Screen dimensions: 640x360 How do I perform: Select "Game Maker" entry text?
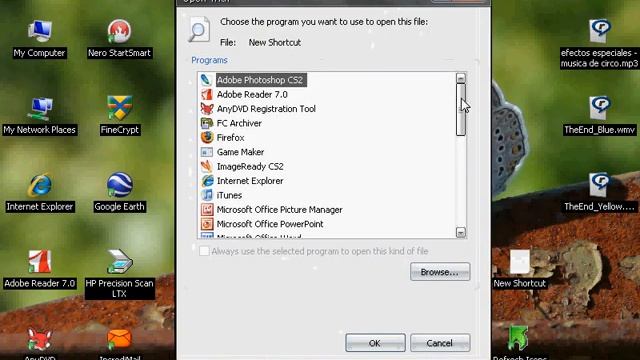click(x=240, y=152)
